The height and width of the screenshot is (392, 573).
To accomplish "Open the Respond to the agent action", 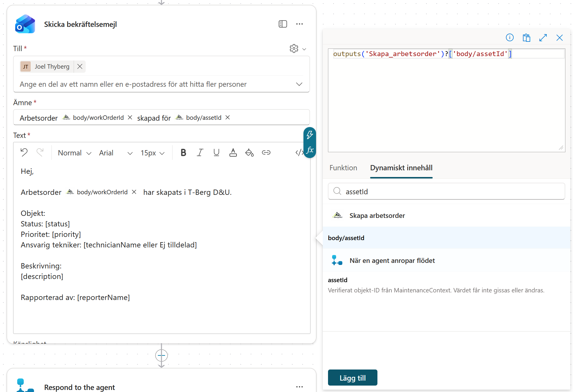I will [x=80, y=387].
